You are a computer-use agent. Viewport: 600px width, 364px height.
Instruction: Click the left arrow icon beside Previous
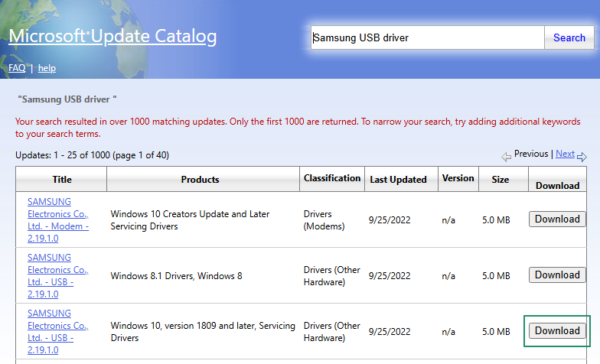[x=507, y=157]
